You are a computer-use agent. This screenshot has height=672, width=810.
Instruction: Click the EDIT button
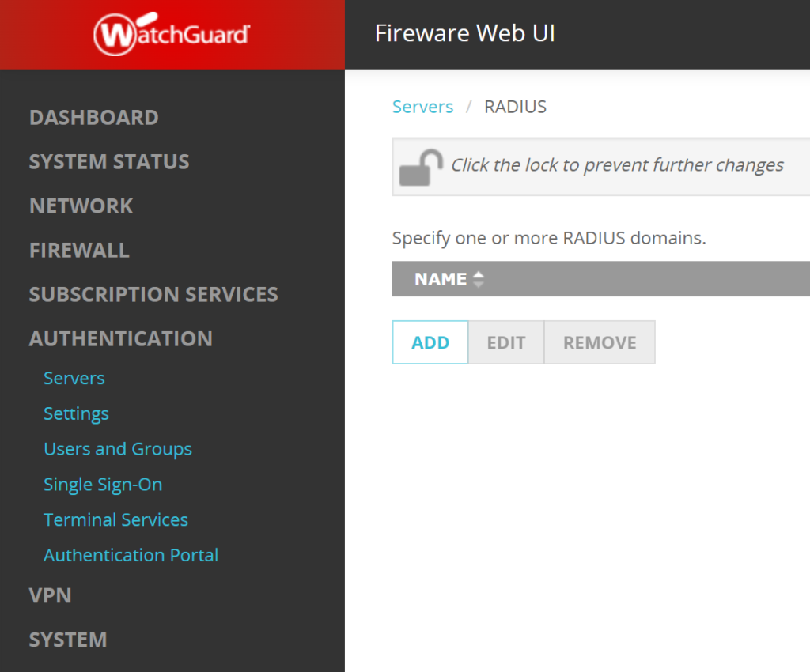coord(505,342)
